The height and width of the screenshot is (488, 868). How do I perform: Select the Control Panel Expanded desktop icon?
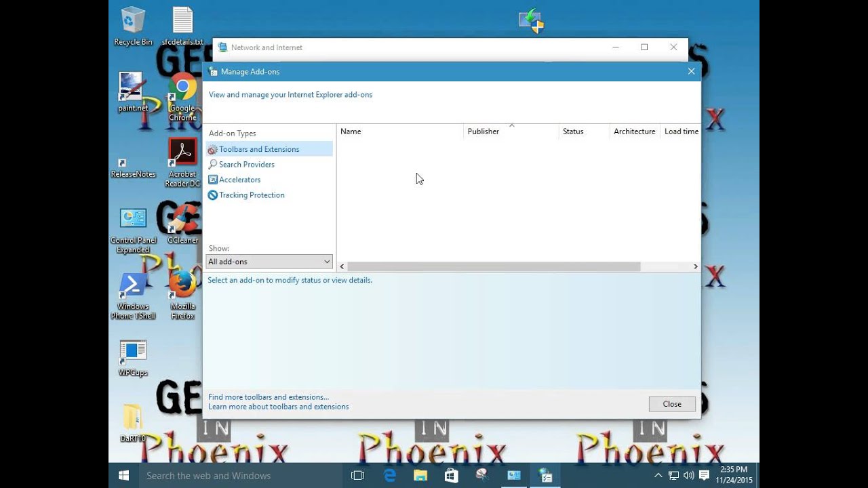point(133,230)
